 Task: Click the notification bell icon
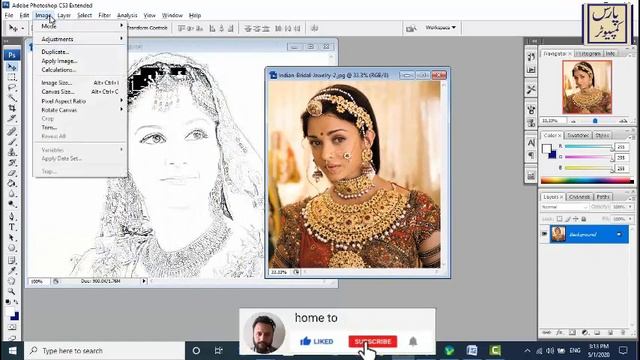[x=413, y=341]
